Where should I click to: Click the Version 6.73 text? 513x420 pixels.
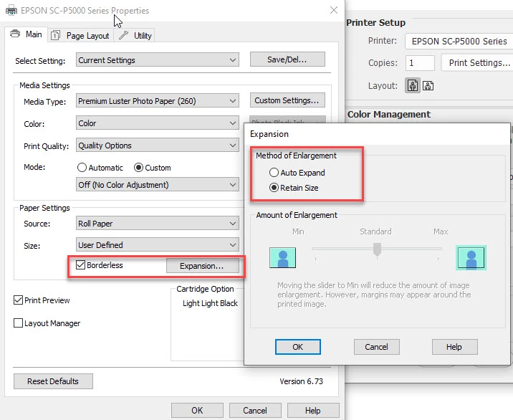tap(301, 381)
